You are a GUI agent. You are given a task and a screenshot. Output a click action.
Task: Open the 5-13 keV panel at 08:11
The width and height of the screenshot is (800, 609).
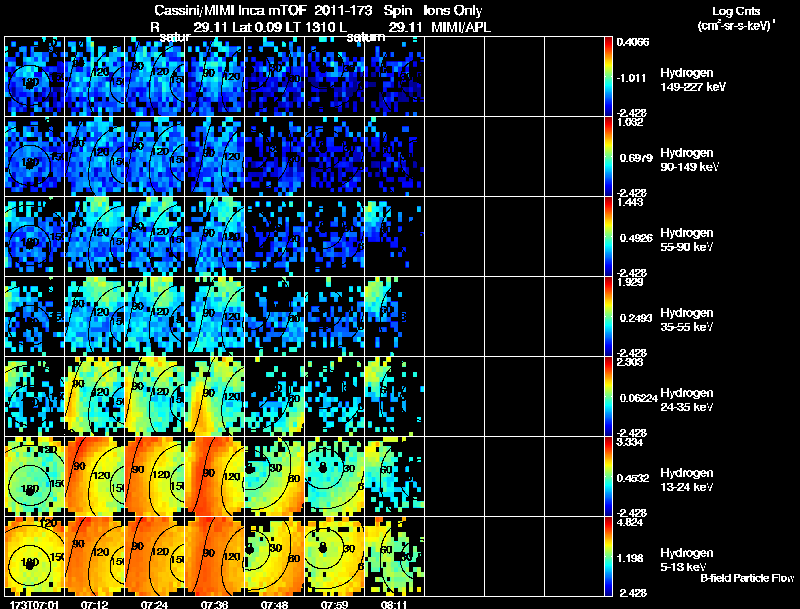click(394, 556)
